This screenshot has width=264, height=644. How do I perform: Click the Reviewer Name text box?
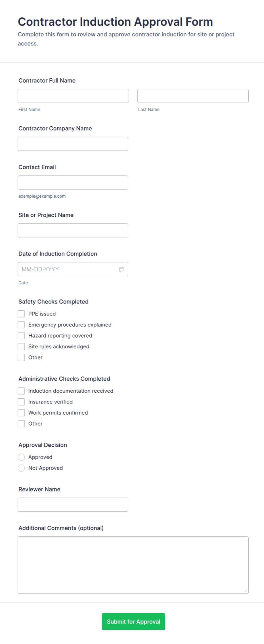[73, 505]
